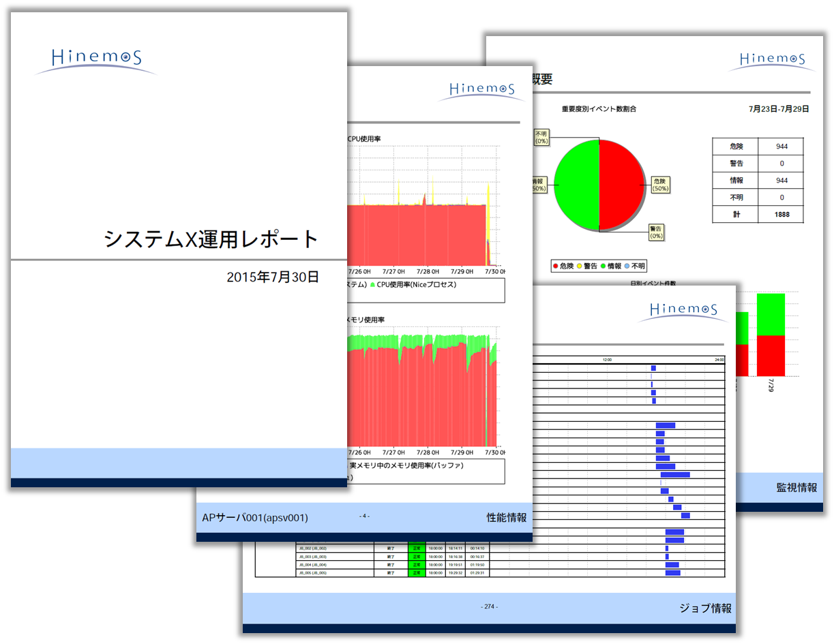834x644 pixels.
Task: Click the 不明 (0%) pie callout label
Action: [x=542, y=137]
